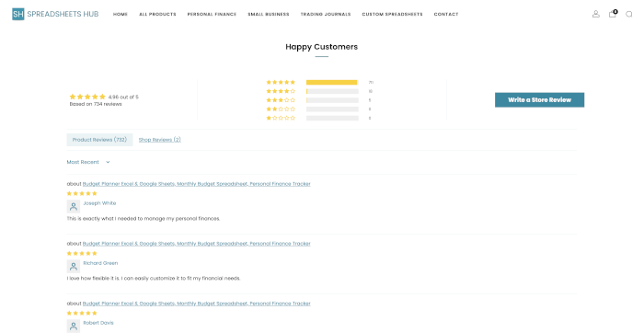Click the 5-star yellow progress bar

pyautogui.click(x=332, y=82)
